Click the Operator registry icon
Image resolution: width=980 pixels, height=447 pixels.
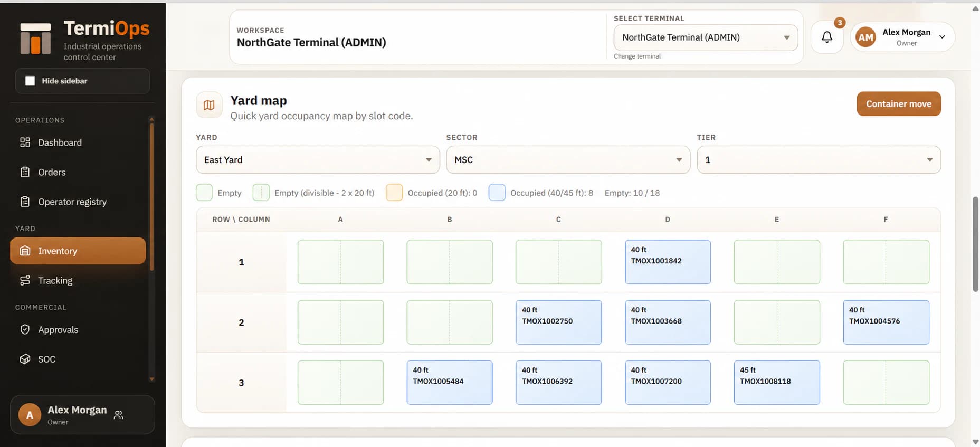[25, 202]
